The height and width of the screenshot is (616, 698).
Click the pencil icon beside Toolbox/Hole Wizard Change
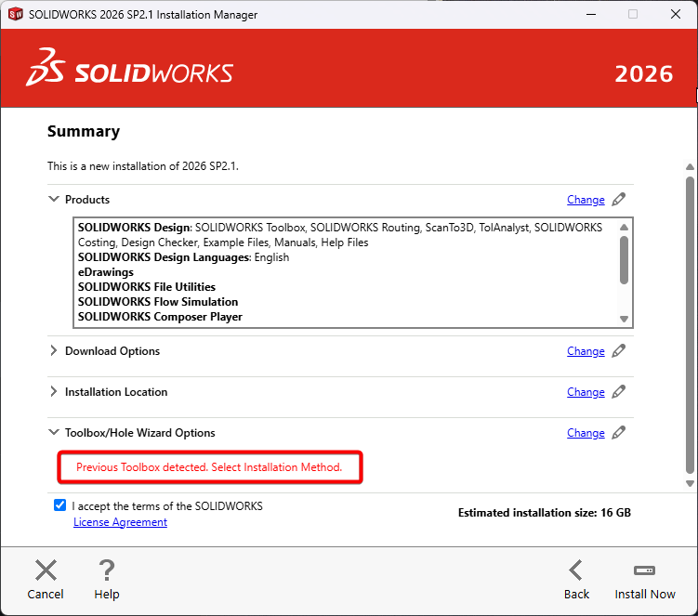618,433
